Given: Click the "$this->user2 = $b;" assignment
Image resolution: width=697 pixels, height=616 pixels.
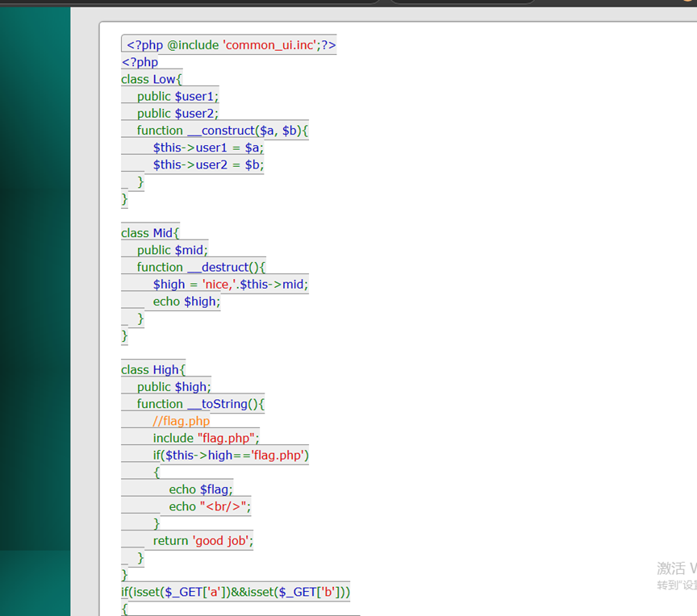Looking at the screenshot, I should point(208,164).
